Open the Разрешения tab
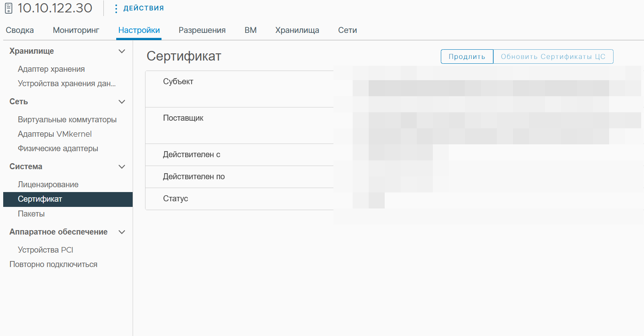The height and width of the screenshot is (336, 644). [202, 30]
